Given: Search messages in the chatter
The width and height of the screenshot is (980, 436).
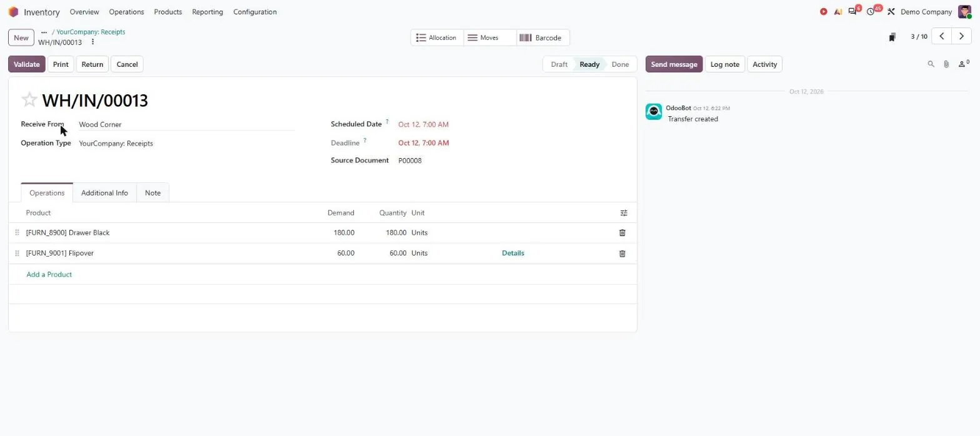Looking at the screenshot, I should tap(931, 64).
